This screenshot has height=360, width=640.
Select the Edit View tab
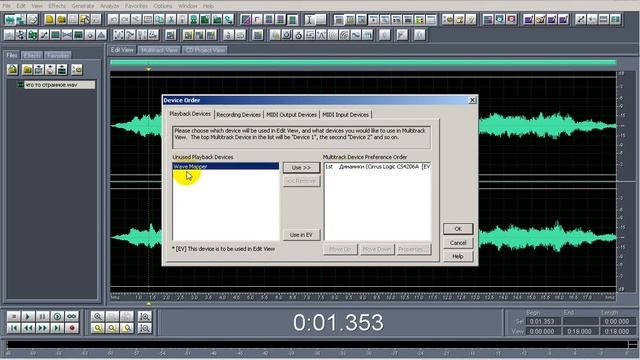pyautogui.click(x=122, y=50)
